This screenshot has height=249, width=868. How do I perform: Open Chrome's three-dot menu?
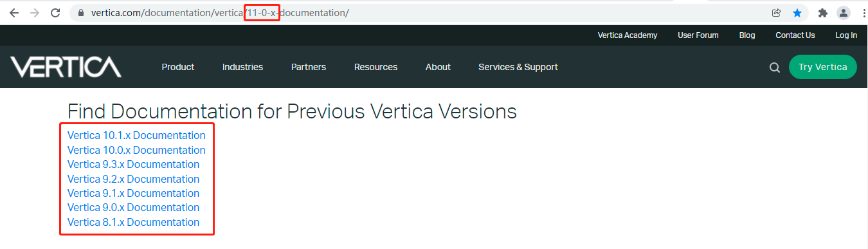861,13
